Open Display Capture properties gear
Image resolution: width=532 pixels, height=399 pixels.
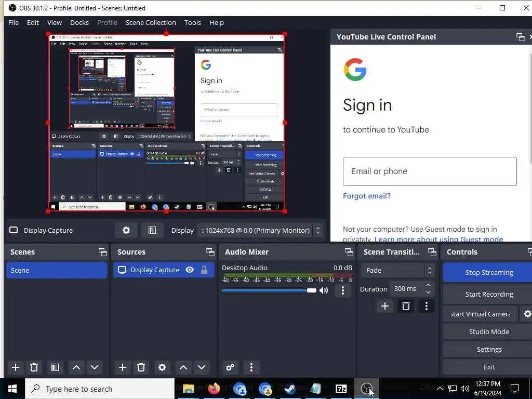click(x=126, y=230)
